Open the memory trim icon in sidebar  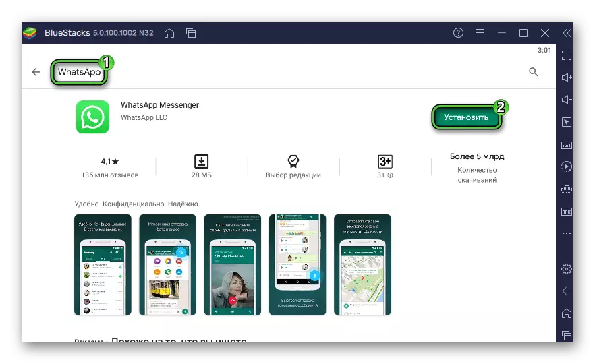tap(567, 189)
